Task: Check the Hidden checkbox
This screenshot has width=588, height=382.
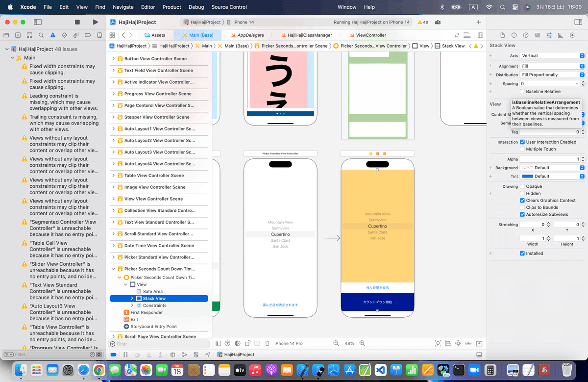Action: pos(522,194)
